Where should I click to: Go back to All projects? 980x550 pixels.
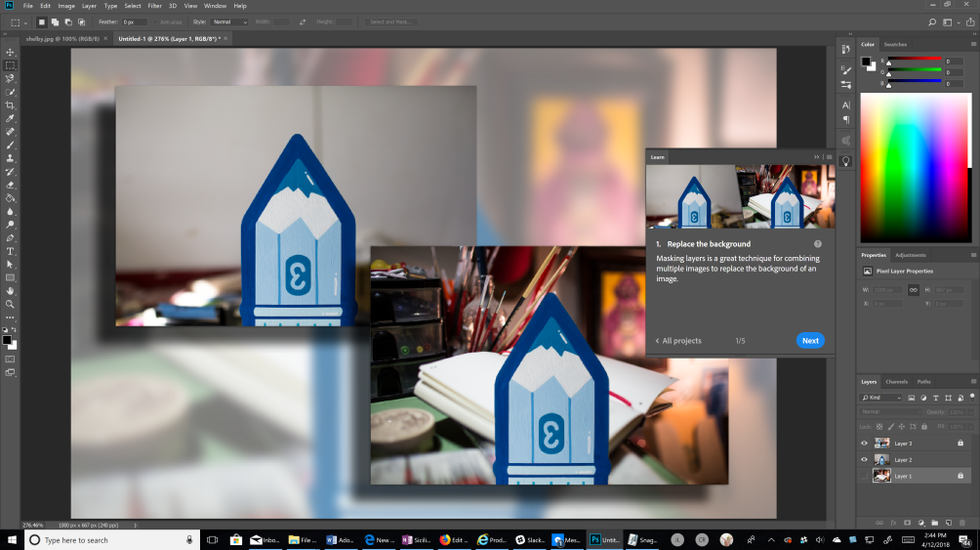click(x=678, y=341)
